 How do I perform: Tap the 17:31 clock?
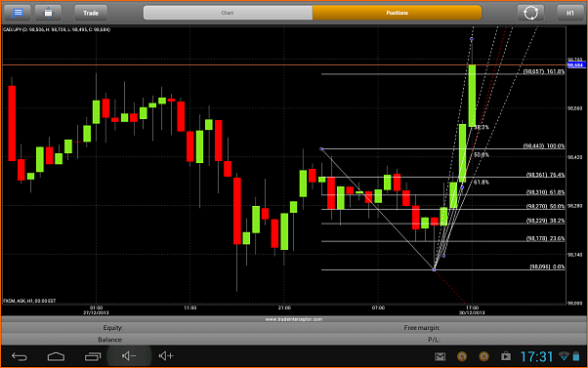click(536, 356)
